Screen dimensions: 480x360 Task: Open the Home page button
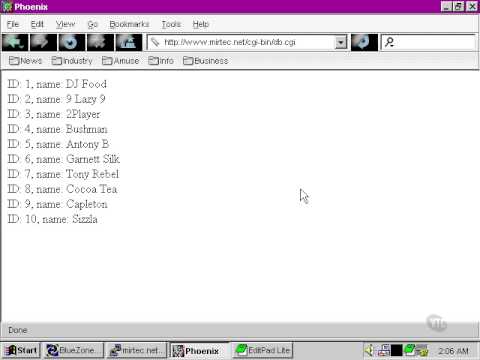[x=129, y=42]
